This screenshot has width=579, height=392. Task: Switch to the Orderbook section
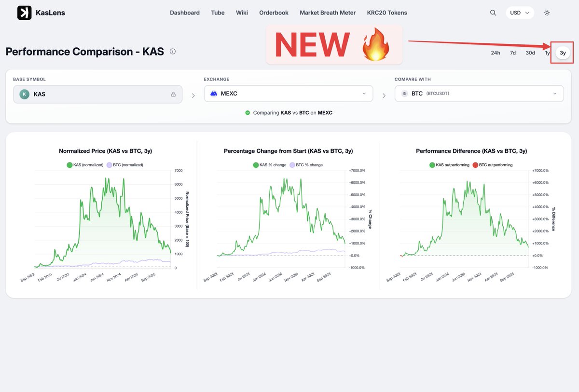[x=274, y=13]
